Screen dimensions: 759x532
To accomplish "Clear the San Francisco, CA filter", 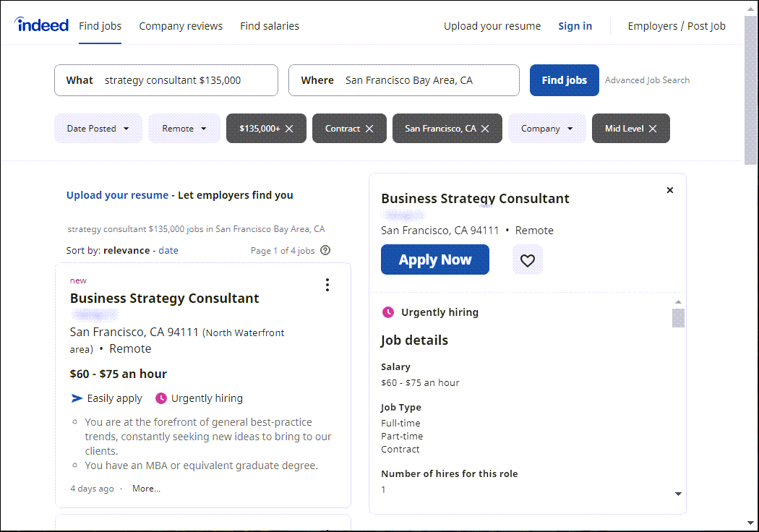I will click(486, 129).
